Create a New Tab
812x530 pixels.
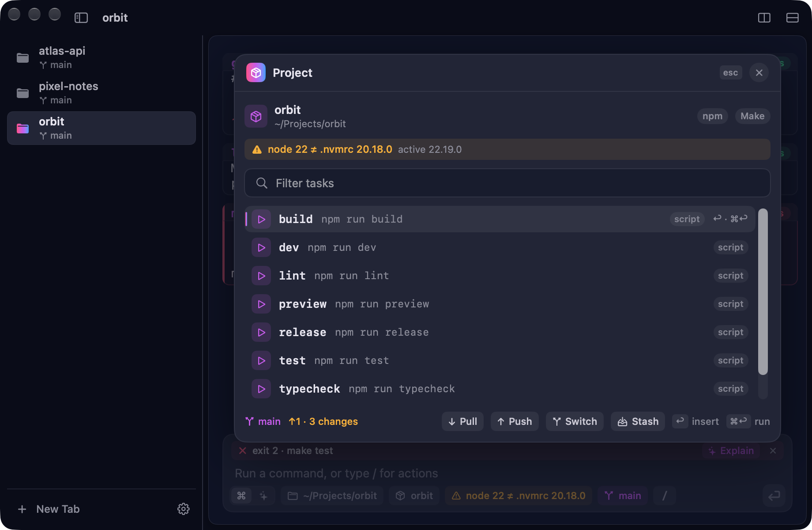tap(49, 509)
